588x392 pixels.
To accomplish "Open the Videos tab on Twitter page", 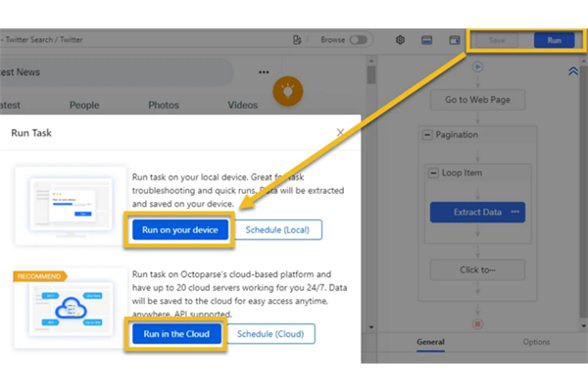I will (243, 105).
